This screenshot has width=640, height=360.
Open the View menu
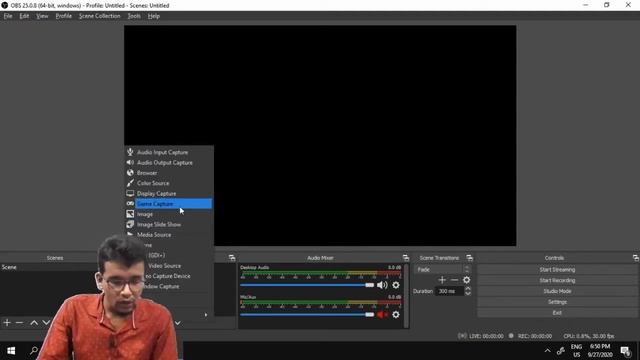coord(42,16)
